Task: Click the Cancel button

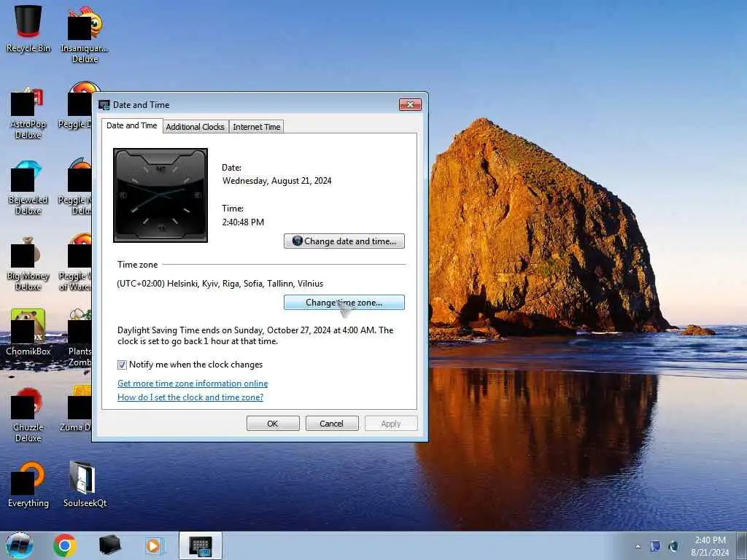Action: [332, 424]
